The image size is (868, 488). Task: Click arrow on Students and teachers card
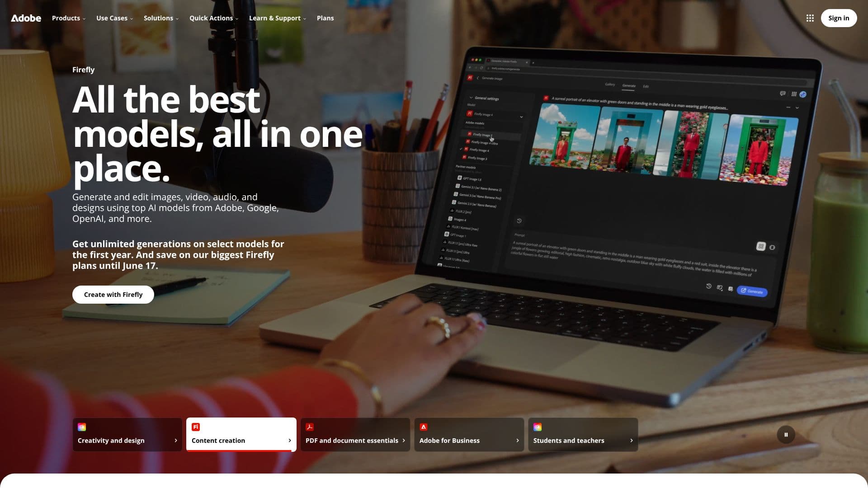click(x=632, y=441)
